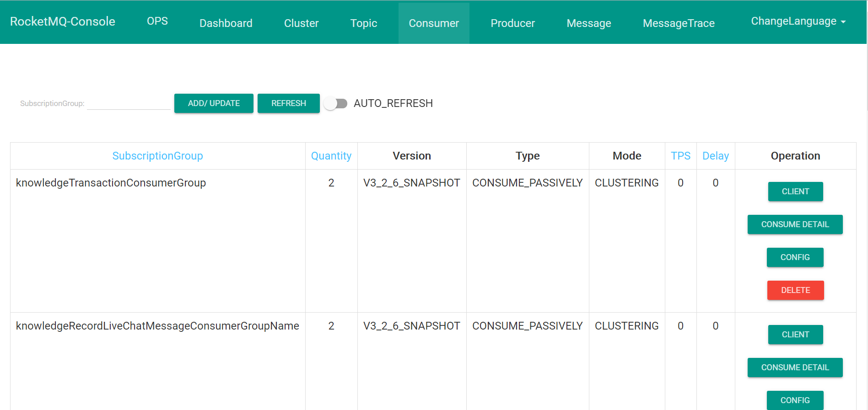This screenshot has width=868, height=410.
Task: Click the Version column header
Action: (412, 156)
